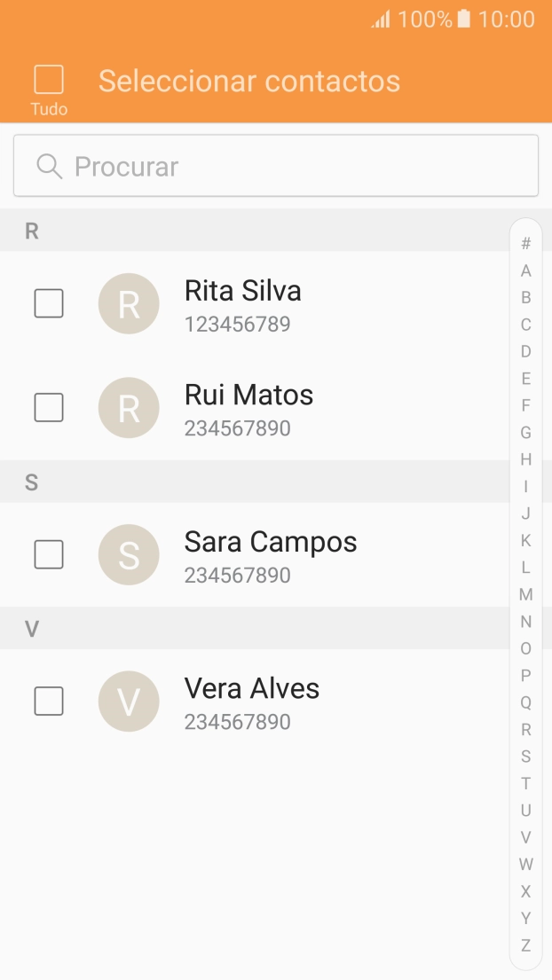Viewport: 552px width, 980px height.
Task: Select Rita Silva's avatar icon
Action: pos(129,303)
